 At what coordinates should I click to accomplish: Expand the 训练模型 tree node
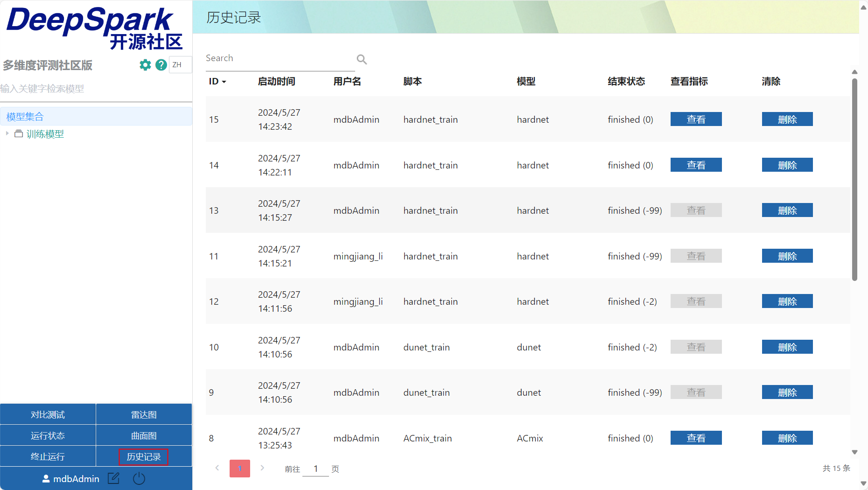7,134
